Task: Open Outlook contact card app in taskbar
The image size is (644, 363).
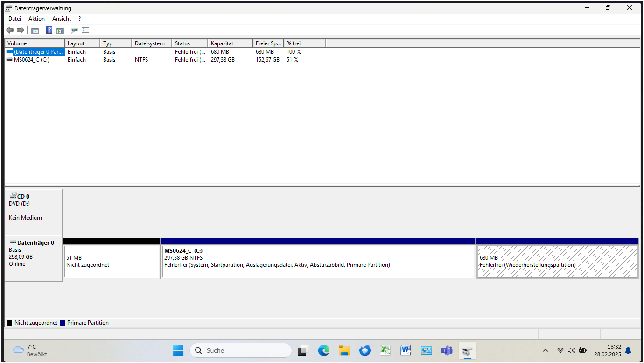Action: 427,350
